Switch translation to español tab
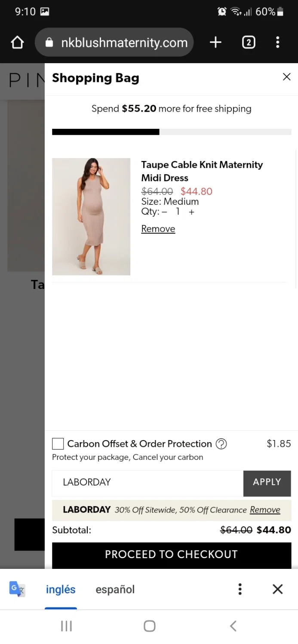Screen dimensions: 298x644 [x=115, y=589]
